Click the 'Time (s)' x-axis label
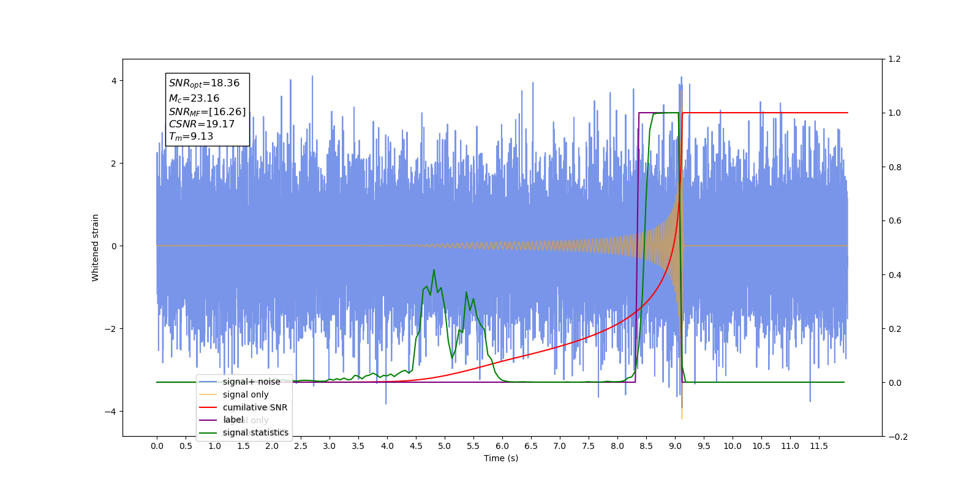980x490 pixels. 501,458
